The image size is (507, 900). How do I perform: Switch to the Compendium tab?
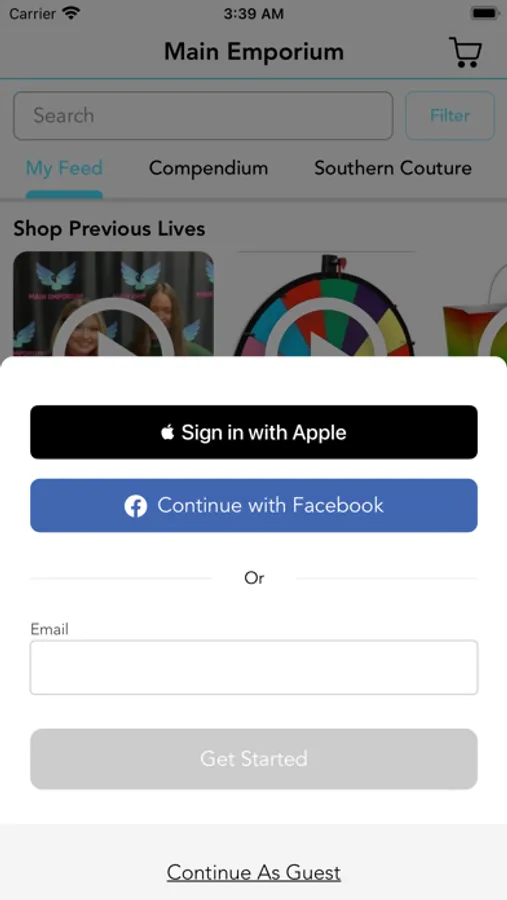(208, 168)
